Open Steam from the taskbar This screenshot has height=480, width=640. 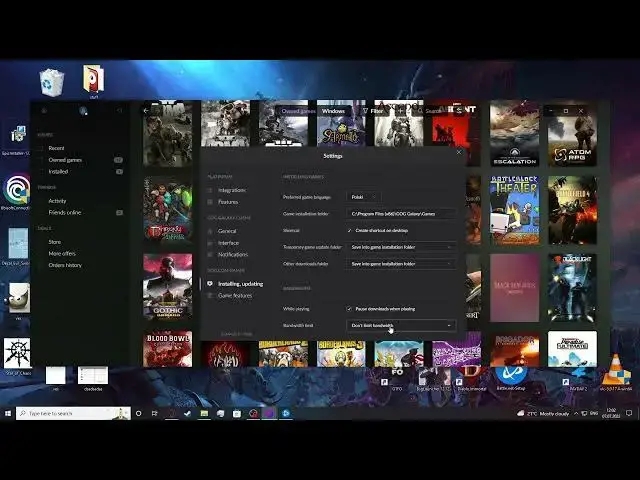coord(187,413)
